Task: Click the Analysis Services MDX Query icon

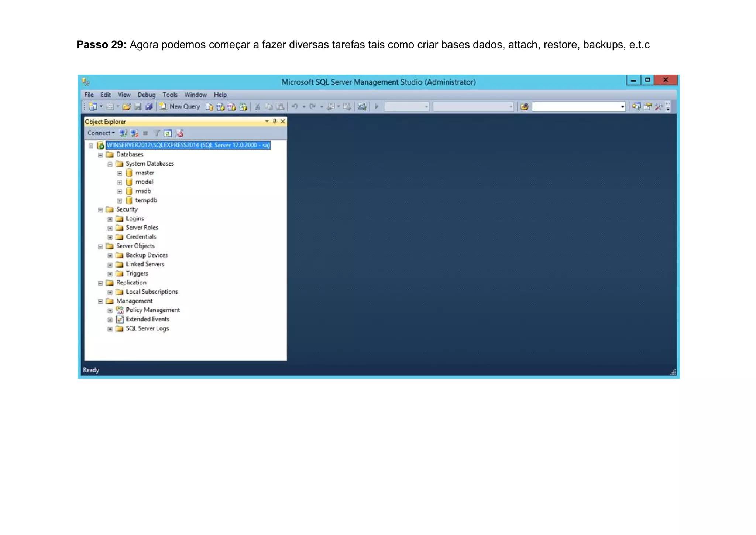Action: coord(220,107)
